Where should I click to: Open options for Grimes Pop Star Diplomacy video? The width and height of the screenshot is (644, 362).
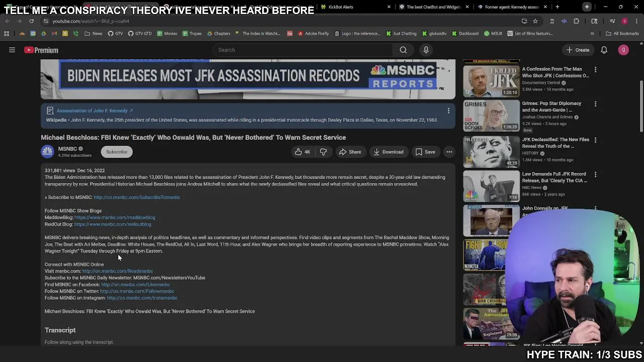click(595, 104)
